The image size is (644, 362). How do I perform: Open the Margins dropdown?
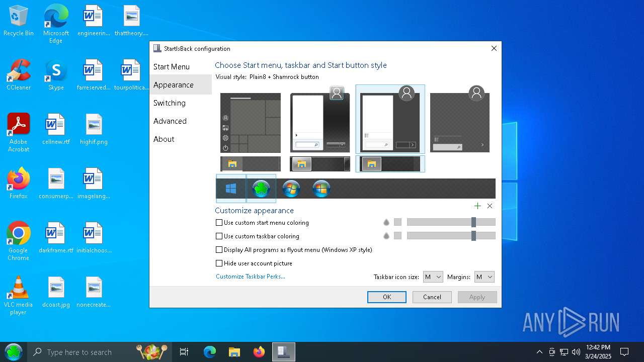tap(484, 277)
